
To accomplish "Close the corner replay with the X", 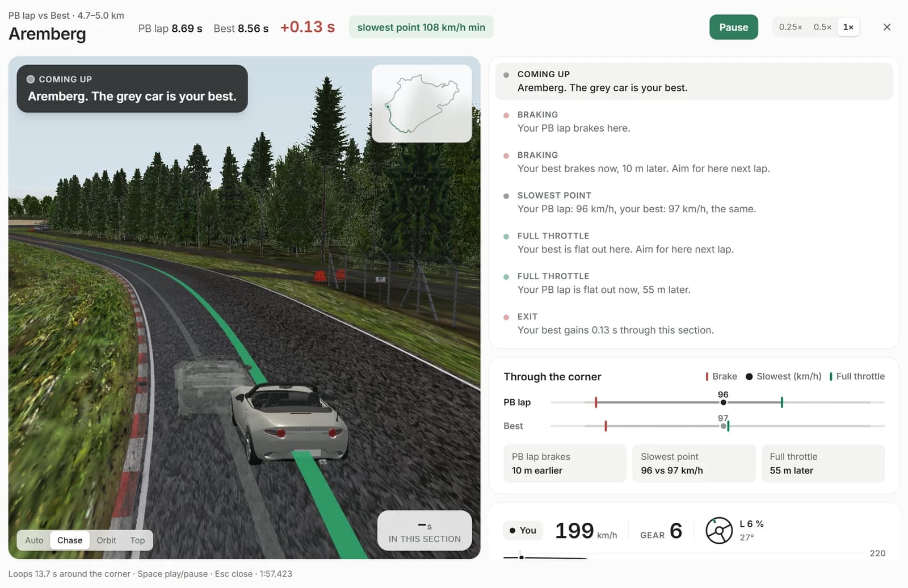I will click(x=887, y=27).
